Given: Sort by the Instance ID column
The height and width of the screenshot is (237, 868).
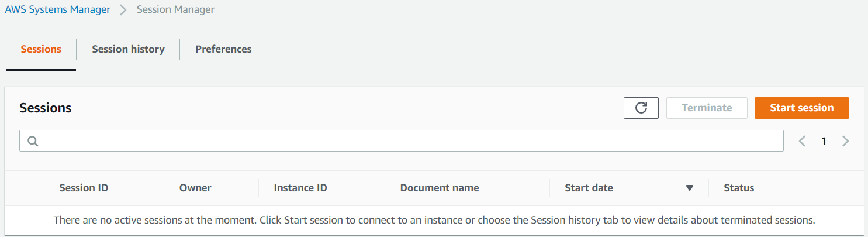Looking at the screenshot, I should 300,188.
